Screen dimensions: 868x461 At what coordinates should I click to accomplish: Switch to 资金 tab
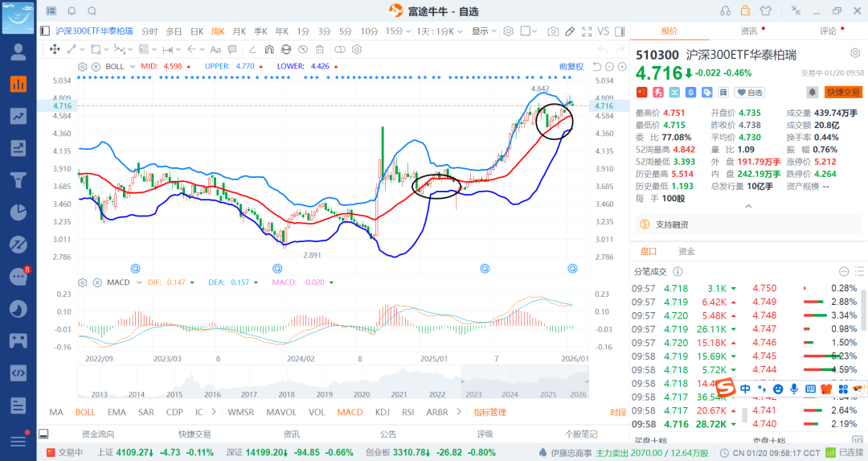coord(686,252)
